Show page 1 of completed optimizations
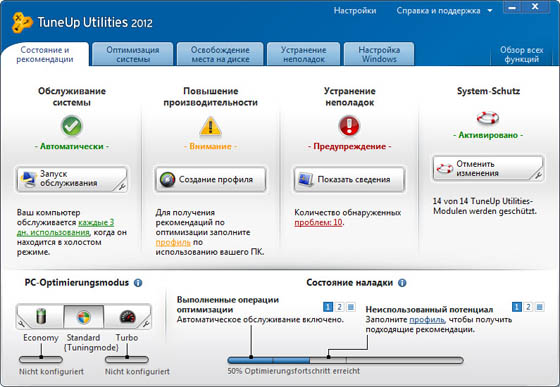The height and width of the screenshot is (387, 560). tap(328, 307)
